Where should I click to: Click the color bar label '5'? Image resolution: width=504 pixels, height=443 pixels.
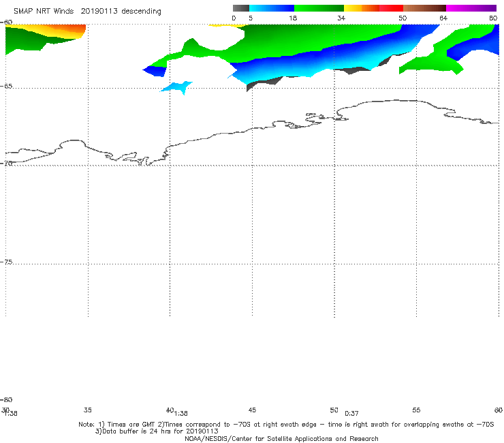251,18
